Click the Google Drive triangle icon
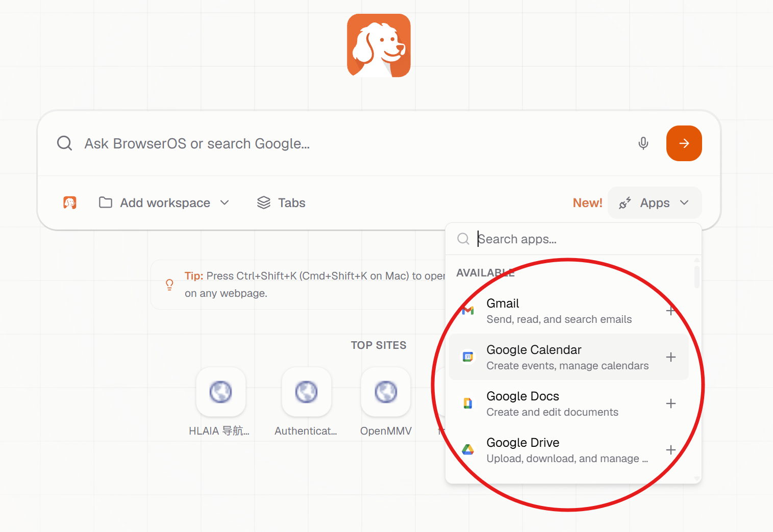Screen dimensions: 773x532 468,450
